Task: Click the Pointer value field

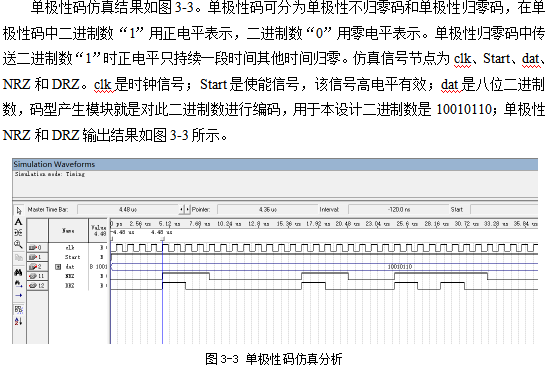Action: coord(268,209)
